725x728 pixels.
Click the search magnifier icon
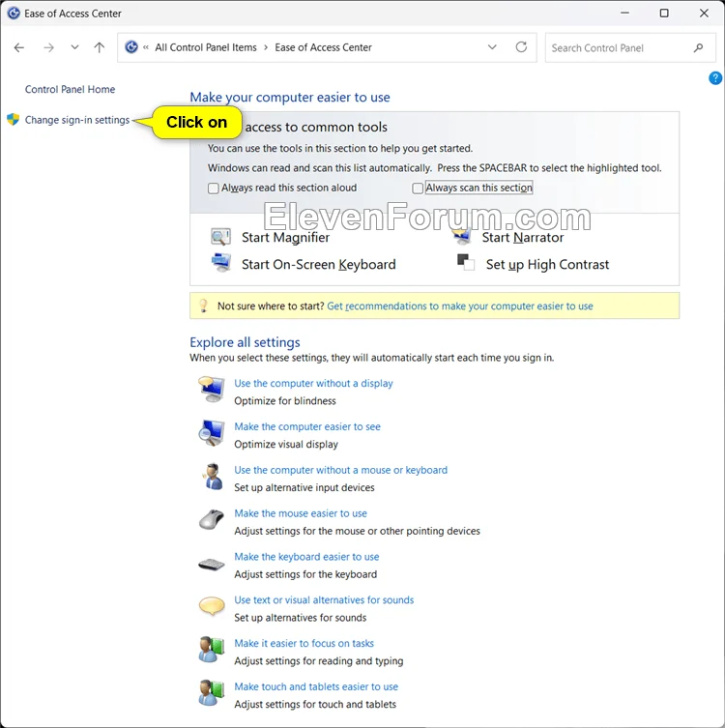[x=698, y=47]
